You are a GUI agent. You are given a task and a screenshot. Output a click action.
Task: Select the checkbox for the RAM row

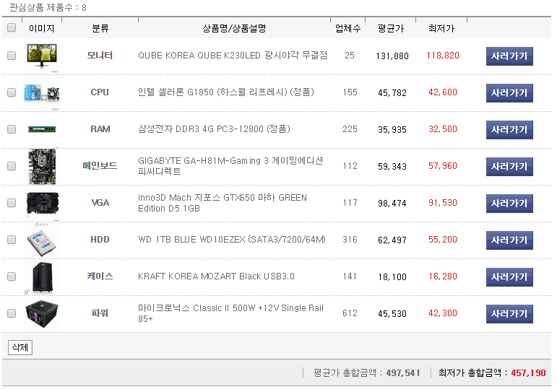11,129
